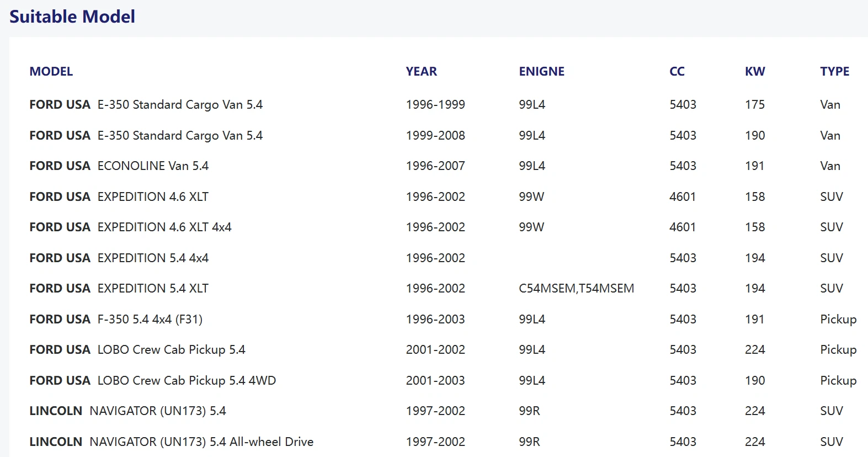
Task: Click Van type in ECONOLINE row
Action: (x=830, y=166)
